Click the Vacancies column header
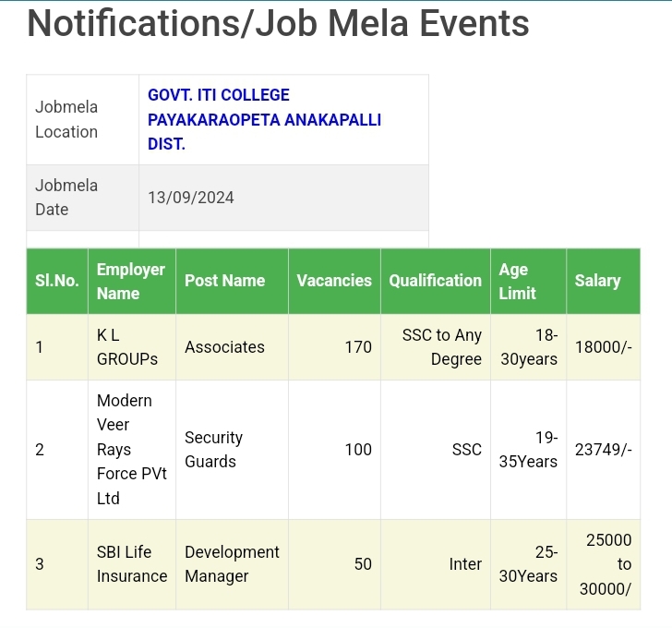The height and width of the screenshot is (628, 672). pyautogui.click(x=334, y=281)
